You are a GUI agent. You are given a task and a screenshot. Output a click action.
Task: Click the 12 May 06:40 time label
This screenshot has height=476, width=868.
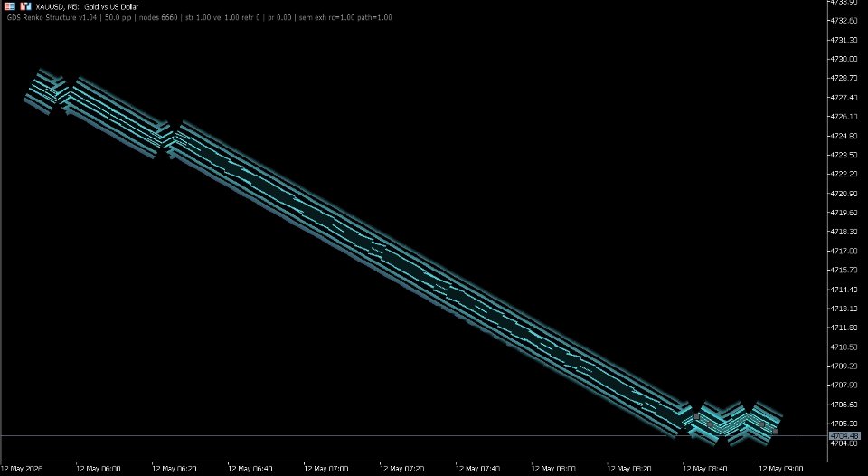pyautogui.click(x=250, y=469)
